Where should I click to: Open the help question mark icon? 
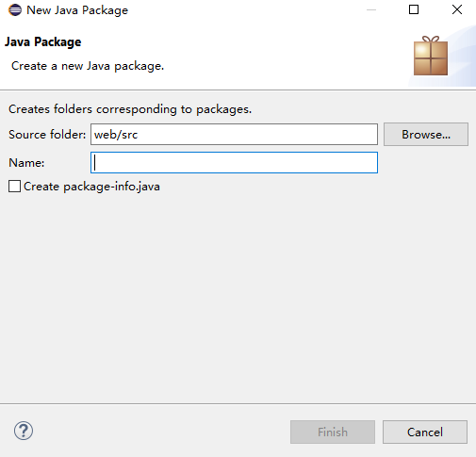tap(24, 431)
